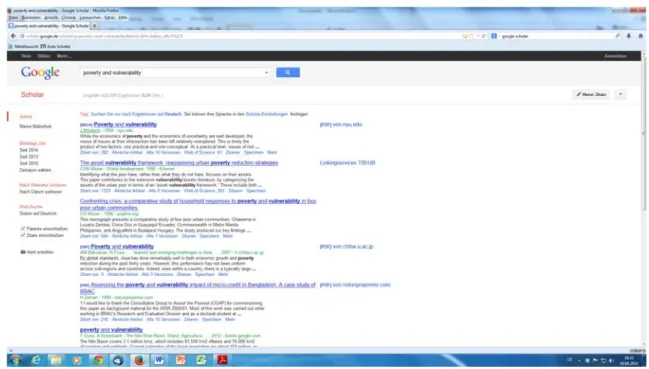Click Bilder in the black Google bar
Image resolution: width=649 pixels, height=369 pixels.
[44, 56]
